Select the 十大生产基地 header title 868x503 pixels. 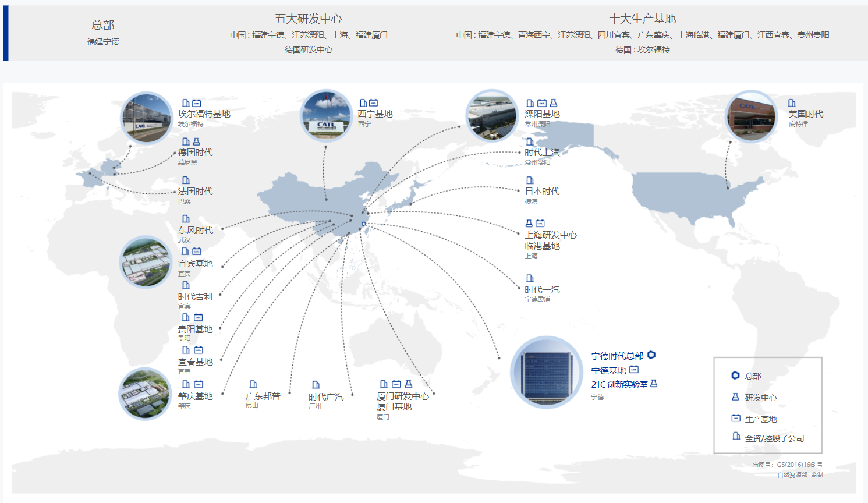pos(642,19)
